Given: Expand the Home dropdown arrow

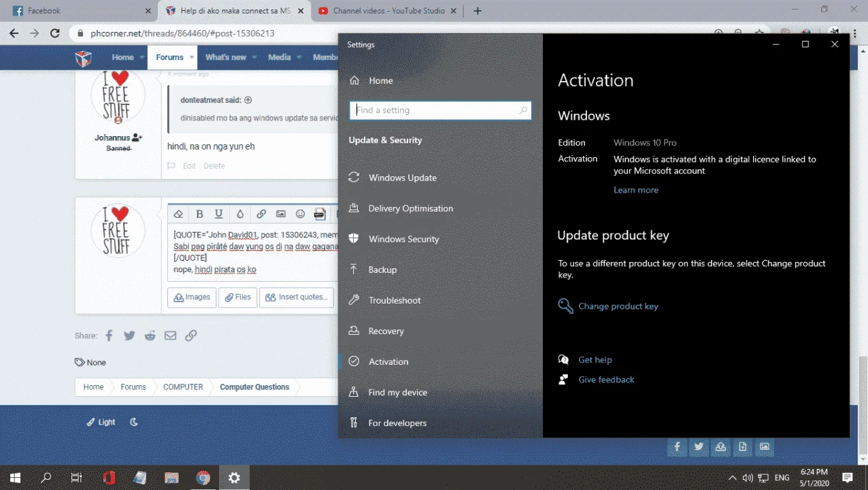Looking at the screenshot, I should [x=142, y=58].
